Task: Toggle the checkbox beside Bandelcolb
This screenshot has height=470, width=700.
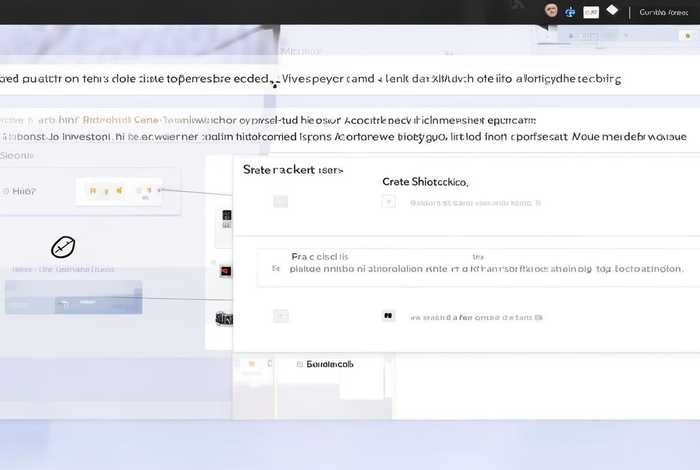Action: click(x=298, y=365)
